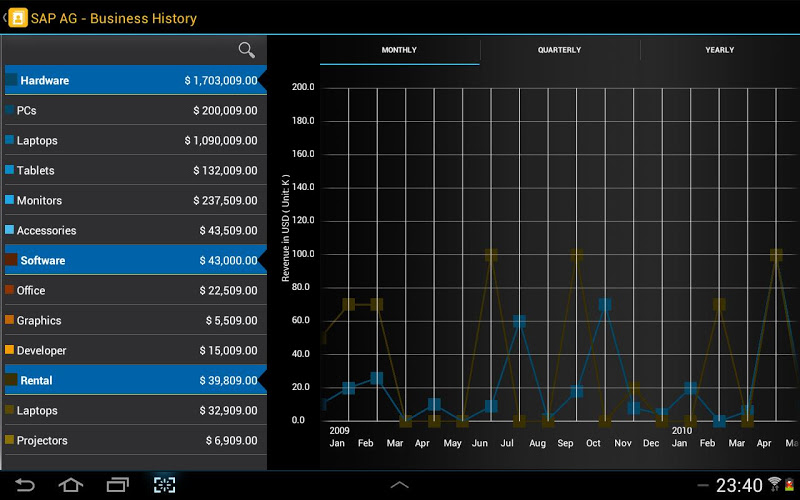Click the Dec month label
This screenshot has width=800, height=500.
coord(651,443)
